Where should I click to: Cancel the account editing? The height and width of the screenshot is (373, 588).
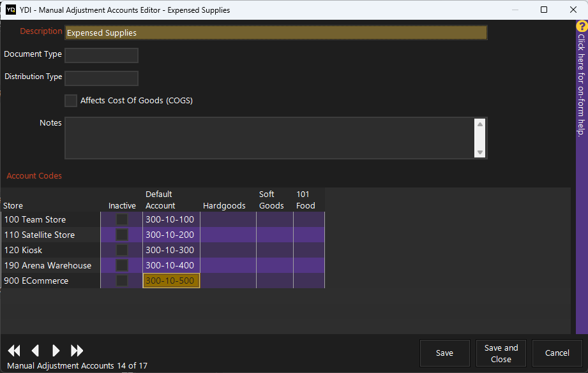(x=557, y=353)
